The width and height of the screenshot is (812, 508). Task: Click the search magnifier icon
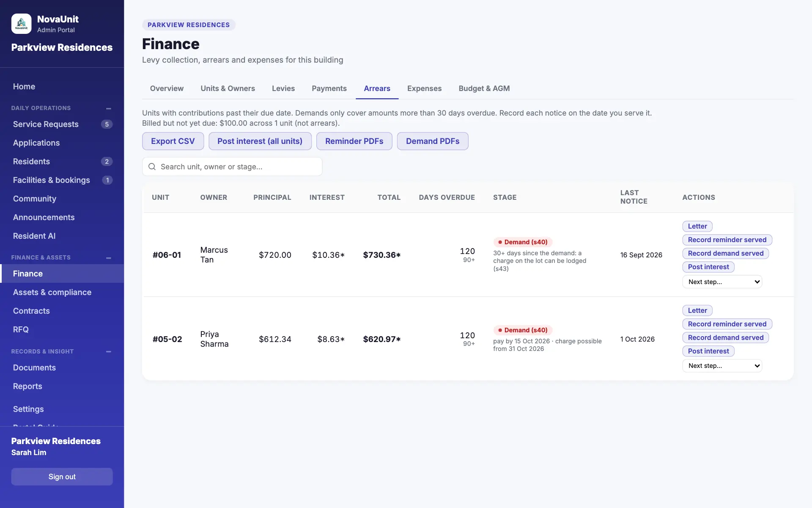point(152,167)
